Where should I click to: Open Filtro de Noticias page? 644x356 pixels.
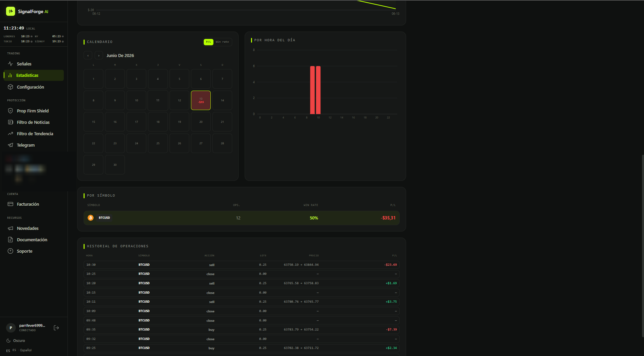34,122
